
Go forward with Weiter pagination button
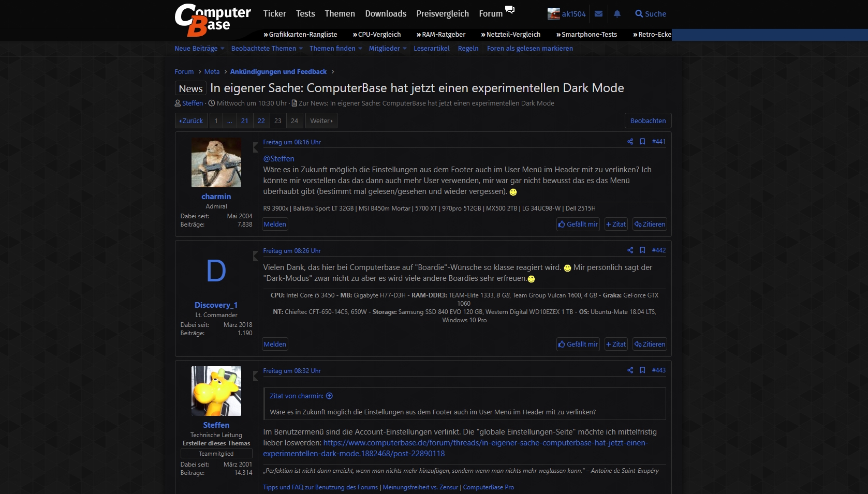[x=321, y=121]
